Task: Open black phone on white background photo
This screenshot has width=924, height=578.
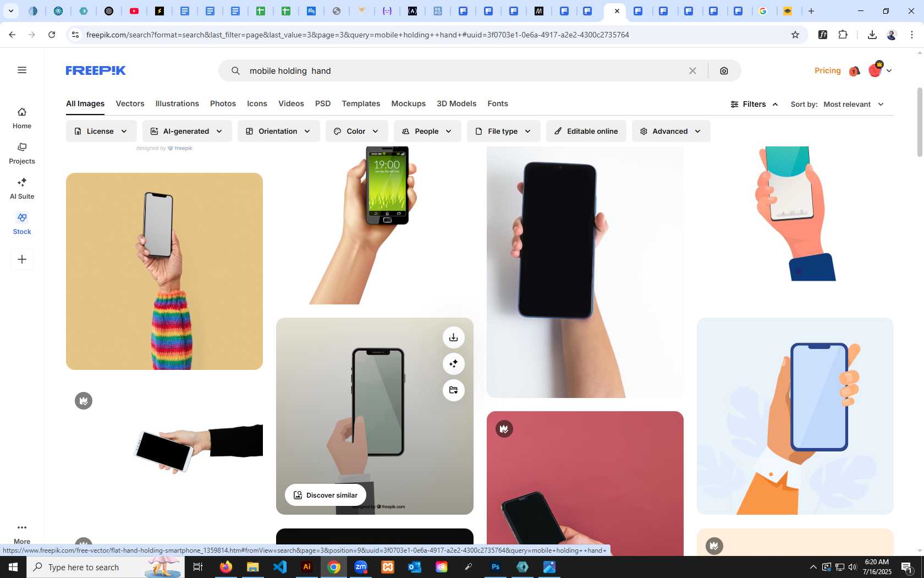Action: coord(585,272)
